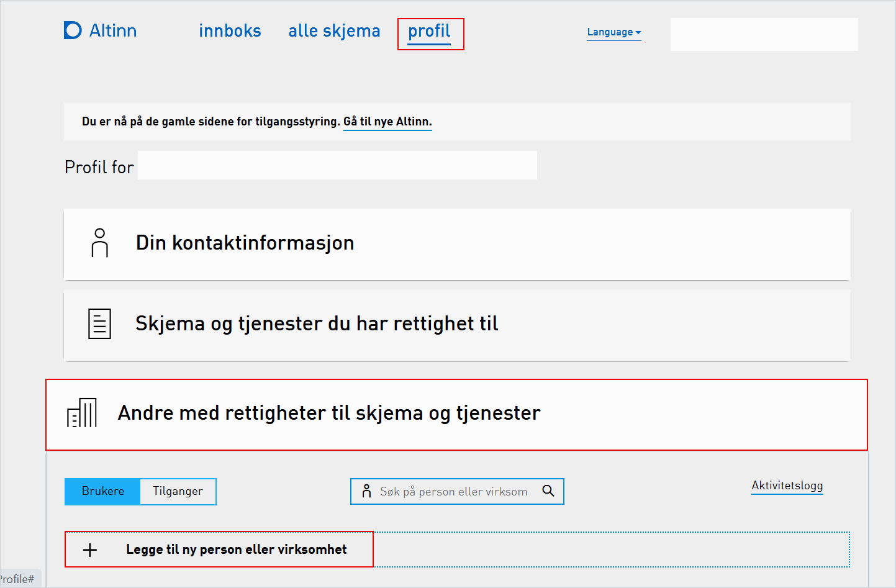This screenshot has width=896, height=588.
Task: Expand the Din kontaktinformasjon section
Action: click(x=245, y=243)
